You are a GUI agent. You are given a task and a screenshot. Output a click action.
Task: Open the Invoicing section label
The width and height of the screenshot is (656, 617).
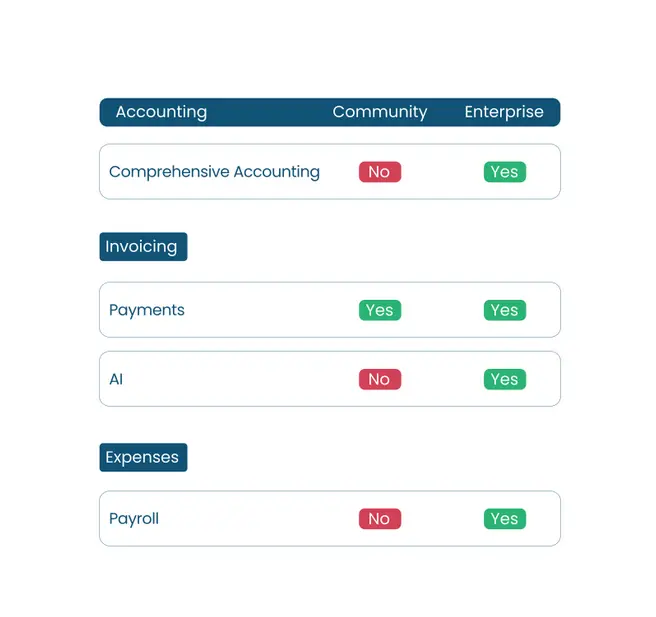pos(143,247)
